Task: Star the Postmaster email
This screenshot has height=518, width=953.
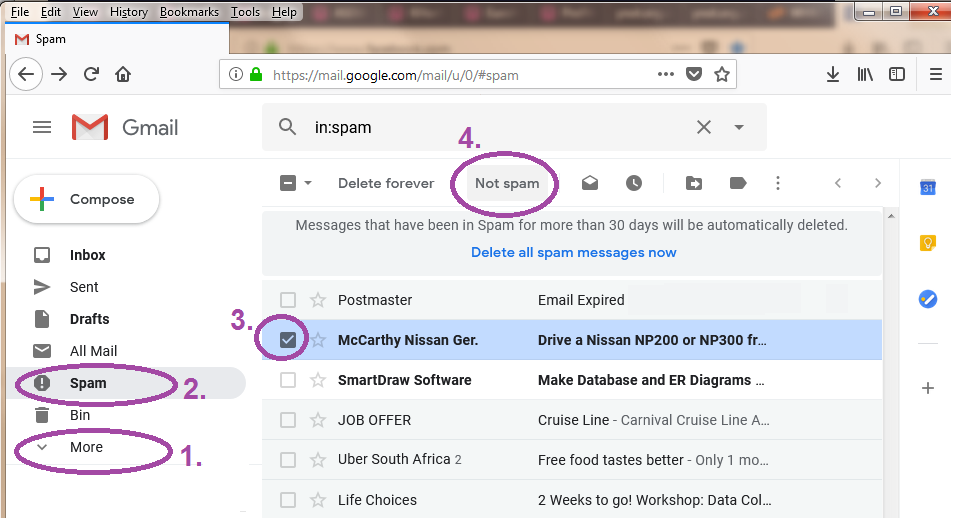Action: [x=318, y=300]
